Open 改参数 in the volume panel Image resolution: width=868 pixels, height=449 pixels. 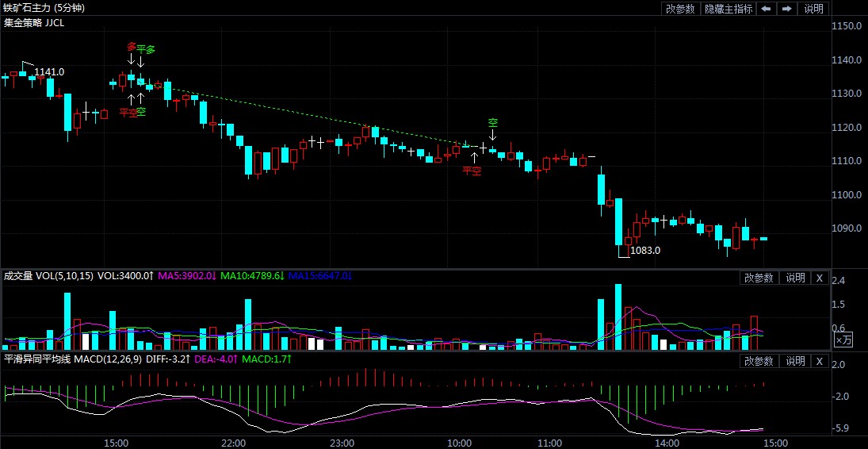click(x=759, y=278)
